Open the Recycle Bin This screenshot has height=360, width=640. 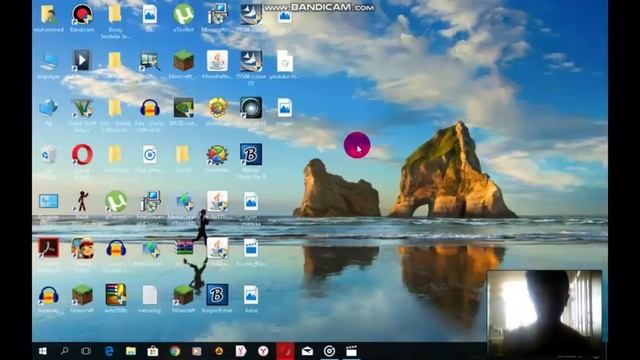point(48,155)
